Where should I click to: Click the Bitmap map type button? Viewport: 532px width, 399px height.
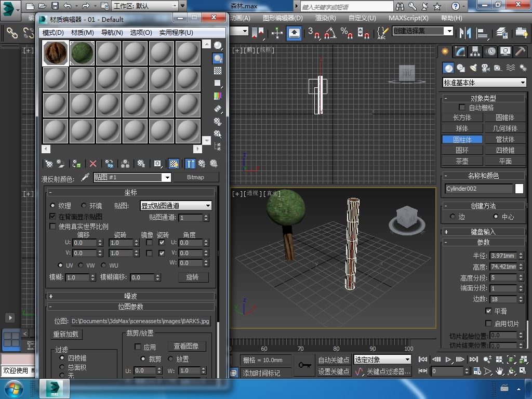coord(195,178)
